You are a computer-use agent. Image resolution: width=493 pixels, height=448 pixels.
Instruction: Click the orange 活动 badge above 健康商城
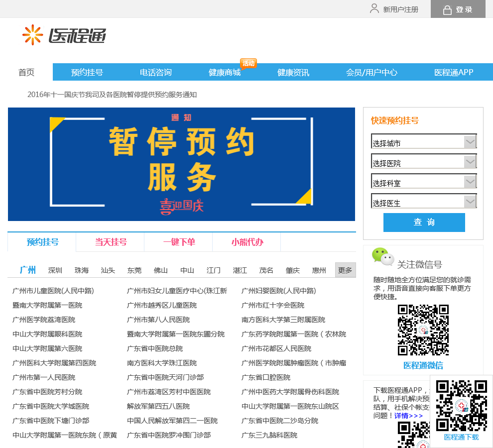[248, 63]
